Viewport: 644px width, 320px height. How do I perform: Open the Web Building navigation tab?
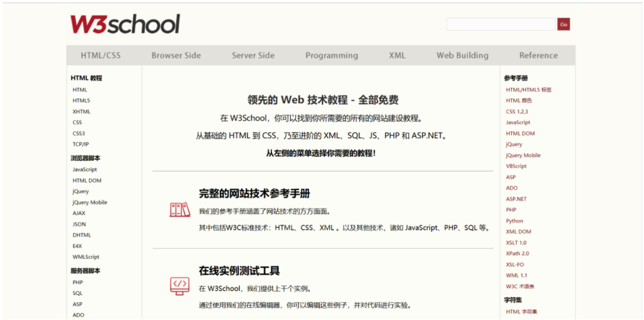pyautogui.click(x=463, y=55)
